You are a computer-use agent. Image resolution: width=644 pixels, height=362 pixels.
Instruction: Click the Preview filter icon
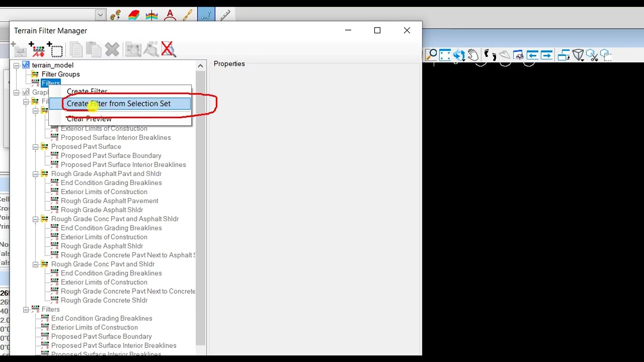point(133,49)
